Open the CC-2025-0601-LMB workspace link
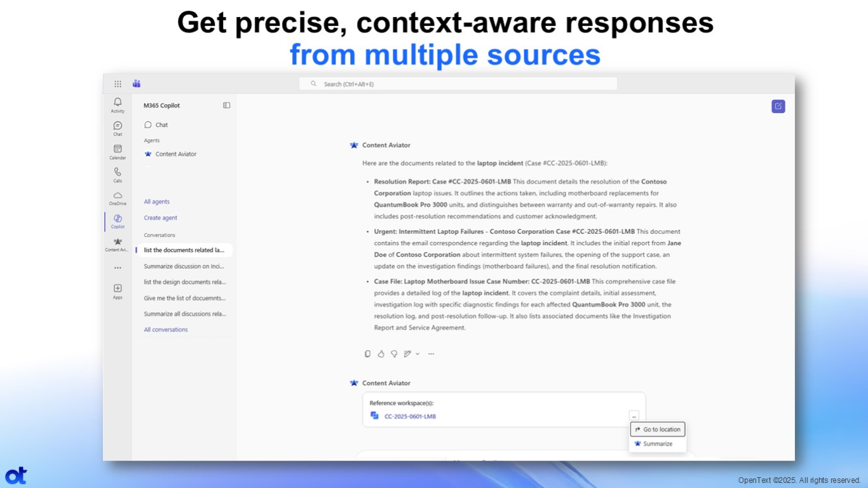868x488 pixels. 410,416
